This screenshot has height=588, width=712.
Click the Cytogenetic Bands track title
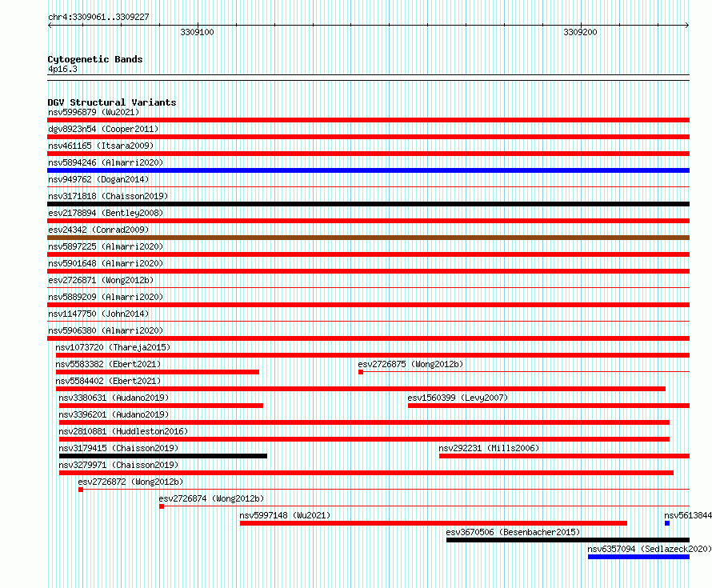point(95,59)
